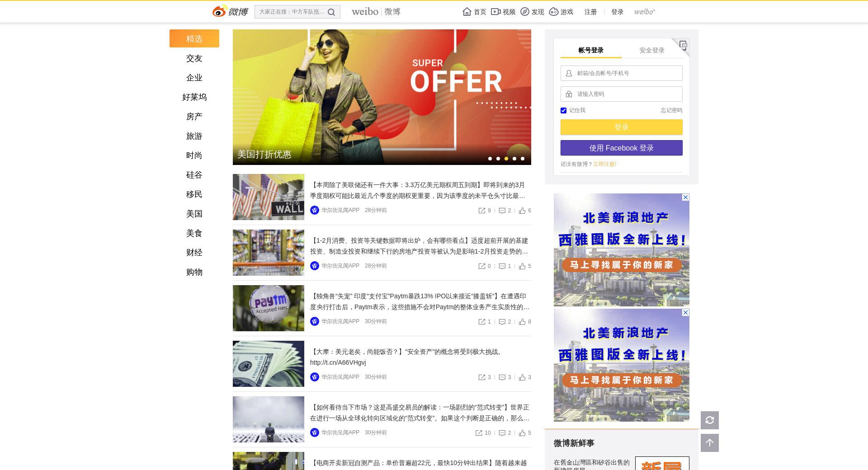Focus the 请输入密码 password field
868x470 pixels.
click(x=622, y=94)
